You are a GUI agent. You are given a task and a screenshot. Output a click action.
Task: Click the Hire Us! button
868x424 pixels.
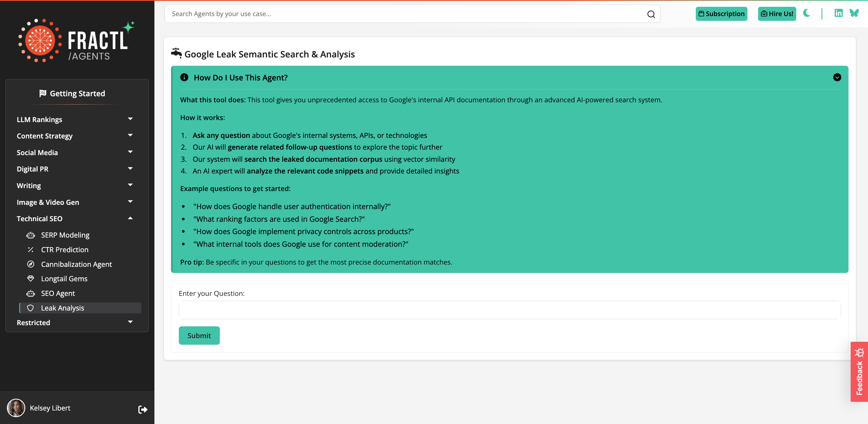click(x=777, y=14)
